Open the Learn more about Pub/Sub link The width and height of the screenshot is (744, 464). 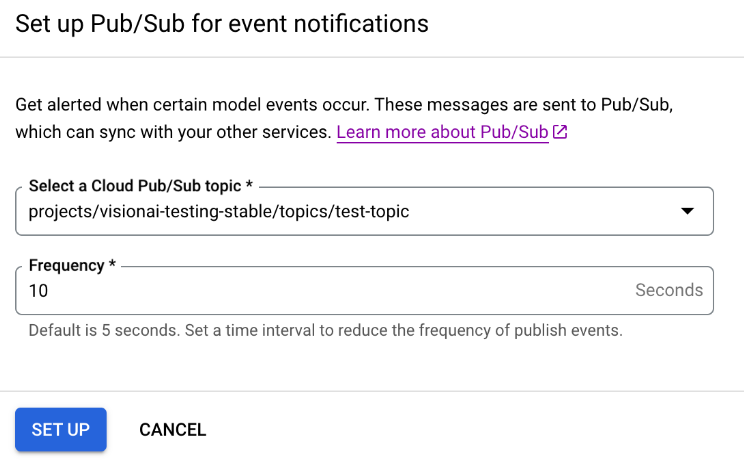point(442,132)
